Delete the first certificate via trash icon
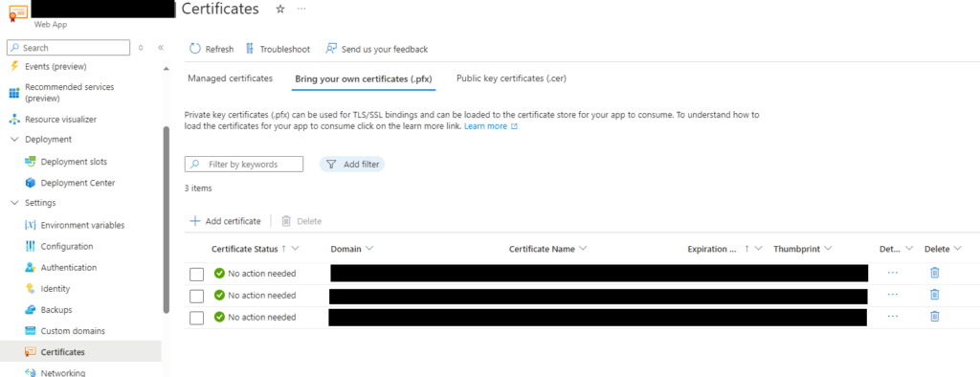The image size is (980, 377). pos(934,273)
